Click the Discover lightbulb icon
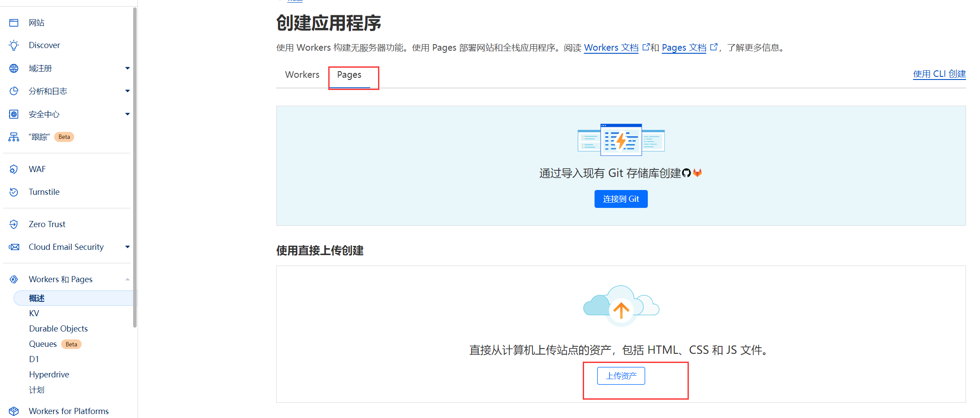The image size is (980, 418). click(x=14, y=45)
